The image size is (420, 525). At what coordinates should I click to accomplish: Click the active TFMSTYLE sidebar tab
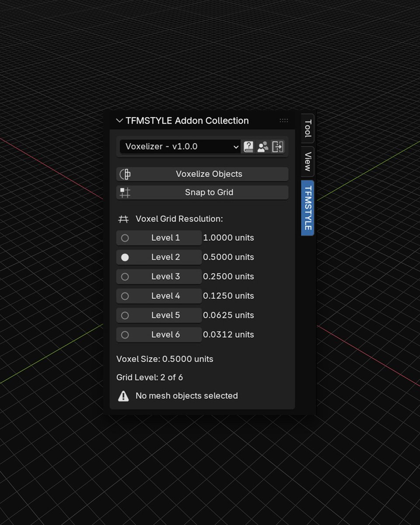point(307,207)
